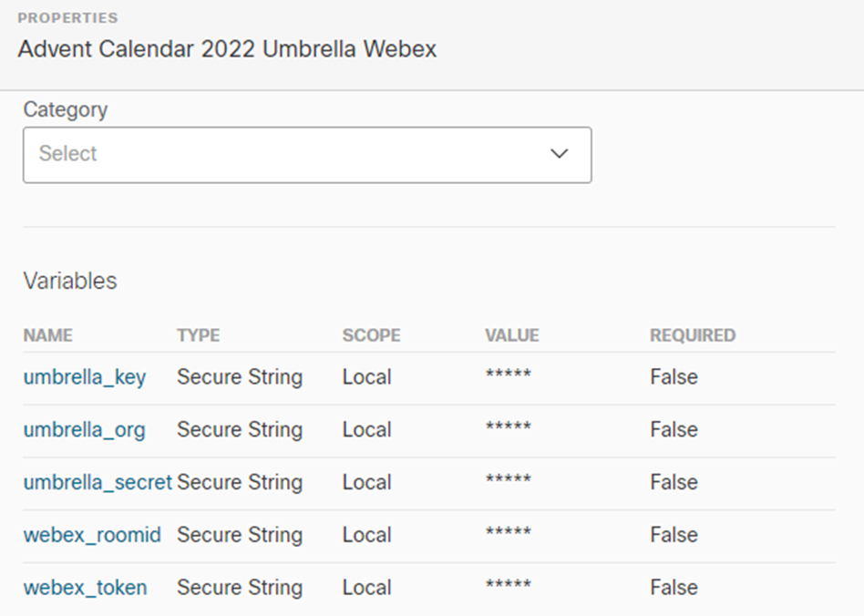Select the umbrella_secret variable
This screenshot has height=616, width=864.
click(98, 483)
